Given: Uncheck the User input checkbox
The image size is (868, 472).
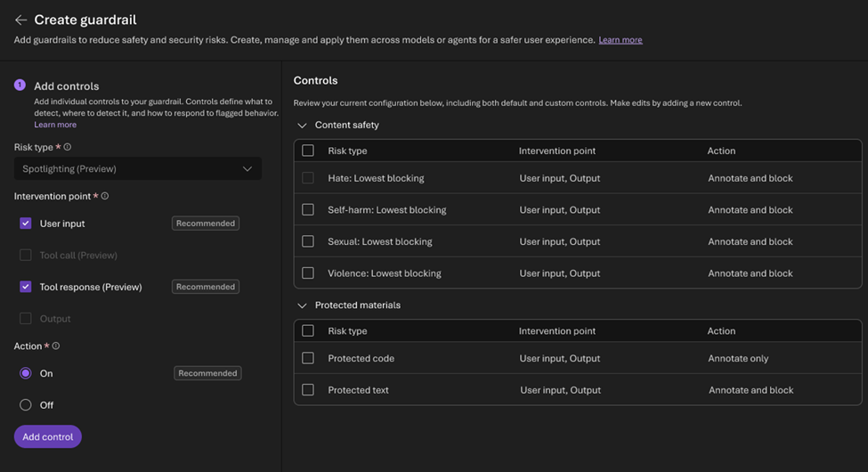Looking at the screenshot, I should 26,224.
